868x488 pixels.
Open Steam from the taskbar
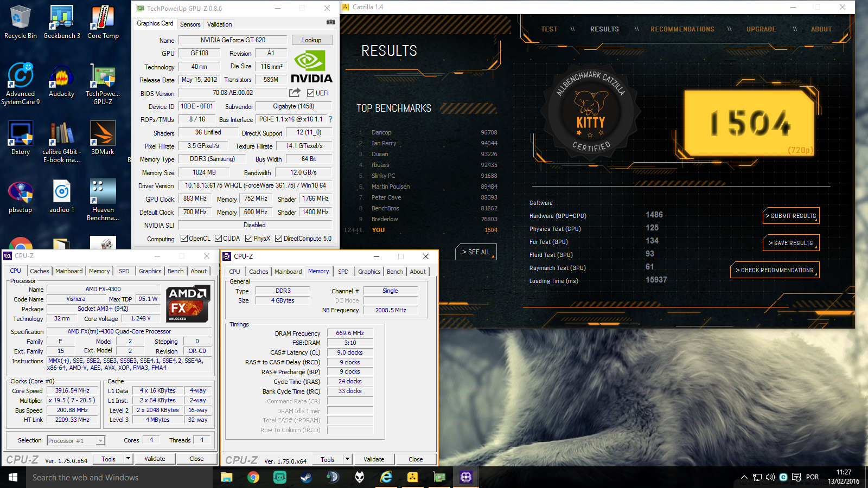[306, 477]
